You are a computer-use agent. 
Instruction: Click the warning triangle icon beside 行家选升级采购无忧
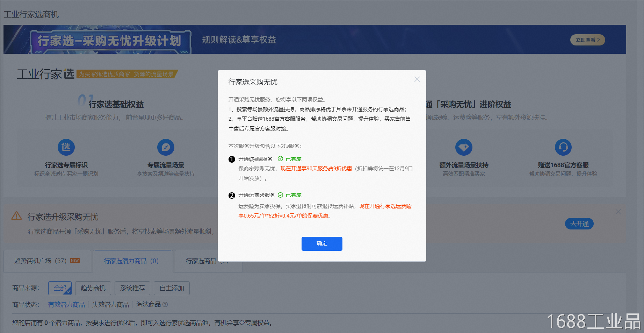point(16,216)
